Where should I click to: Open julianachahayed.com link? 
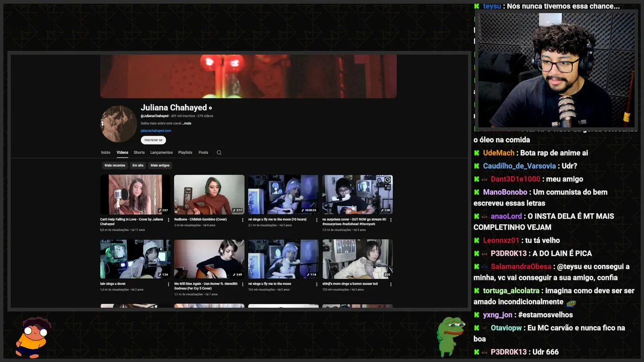(156, 131)
